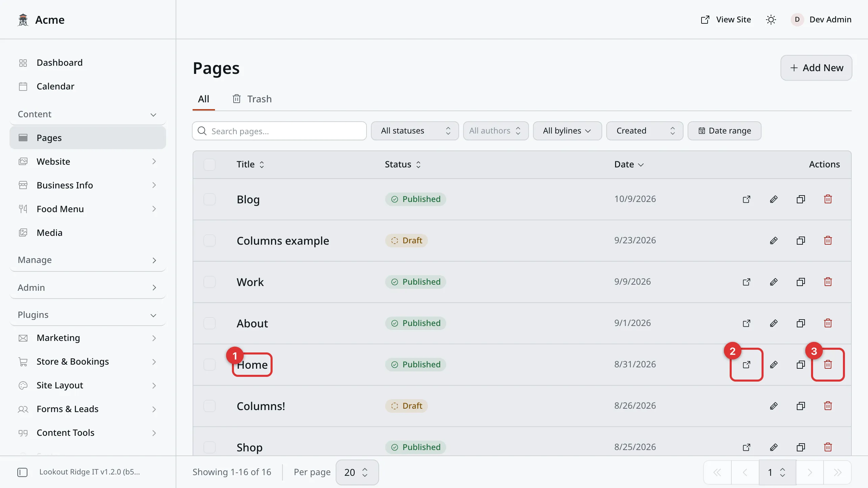Open the Per page 20 selector
Viewport: 868px width, 488px height.
point(357,472)
